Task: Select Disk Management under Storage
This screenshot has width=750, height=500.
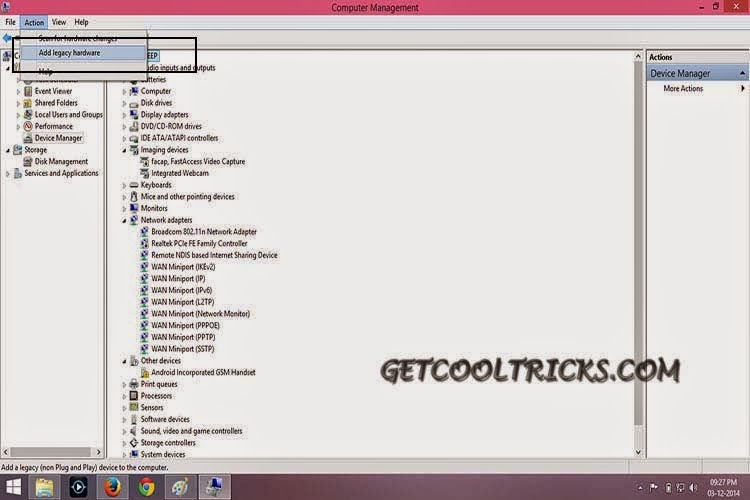Action: (61, 161)
